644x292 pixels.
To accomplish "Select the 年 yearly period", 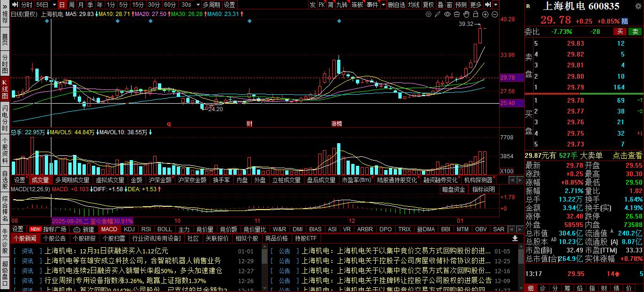I will (x=99, y=5).
